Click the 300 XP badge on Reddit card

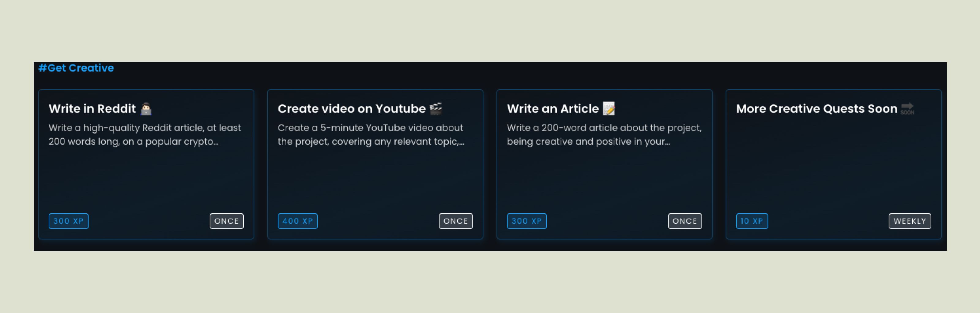(69, 221)
